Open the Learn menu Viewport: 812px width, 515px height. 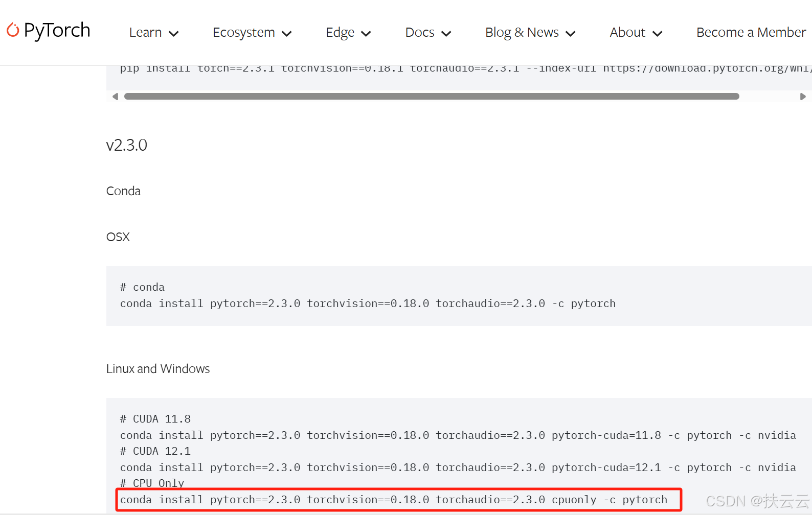(145, 32)
